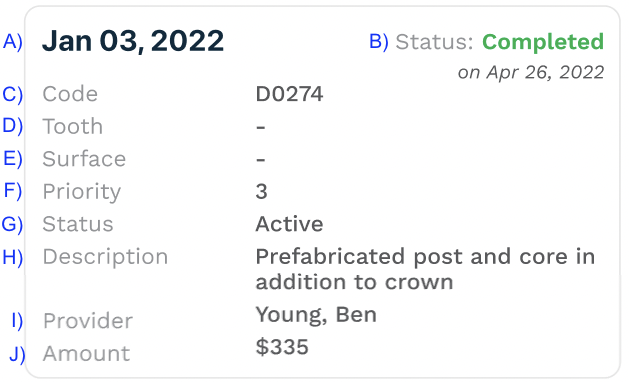Click the Provider field label
The height and width of the screenshot is (382, 629).
88,321
